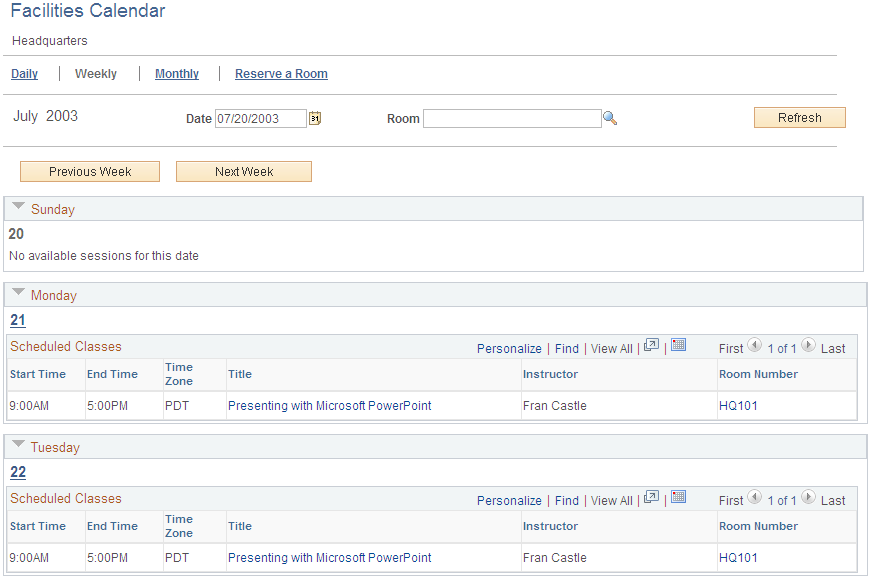Sort Monday grid by Start Time header
Screen dimensions: 872x580
pyautogui.click(x=38, y=374)
